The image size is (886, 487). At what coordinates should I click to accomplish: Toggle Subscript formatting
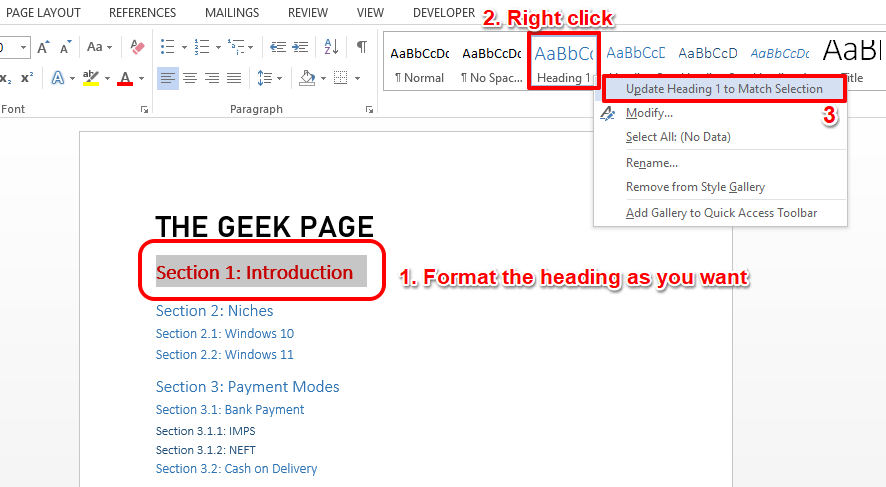(6, 78)
